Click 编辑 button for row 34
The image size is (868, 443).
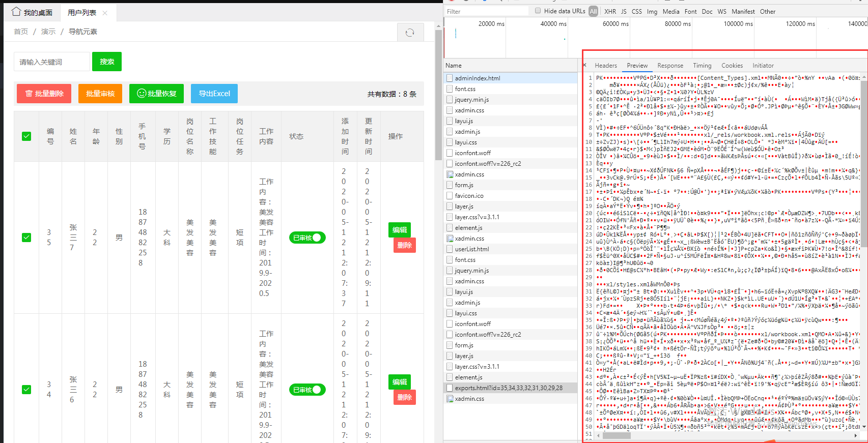[400, 382]
